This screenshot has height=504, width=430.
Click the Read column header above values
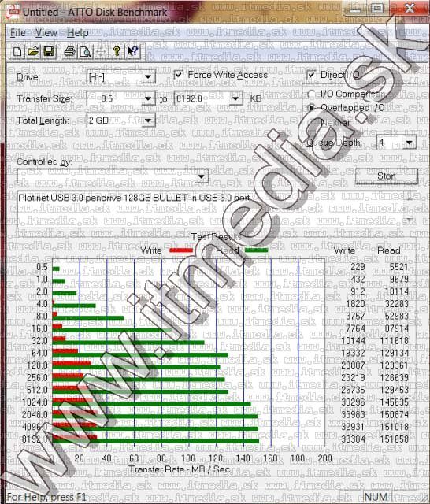pos(388,250)
